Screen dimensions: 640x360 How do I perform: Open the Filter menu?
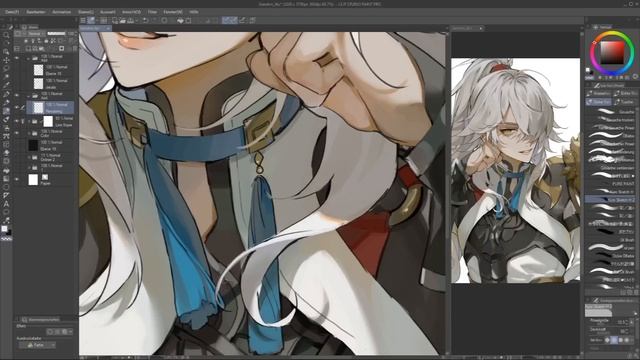(152, 12)
